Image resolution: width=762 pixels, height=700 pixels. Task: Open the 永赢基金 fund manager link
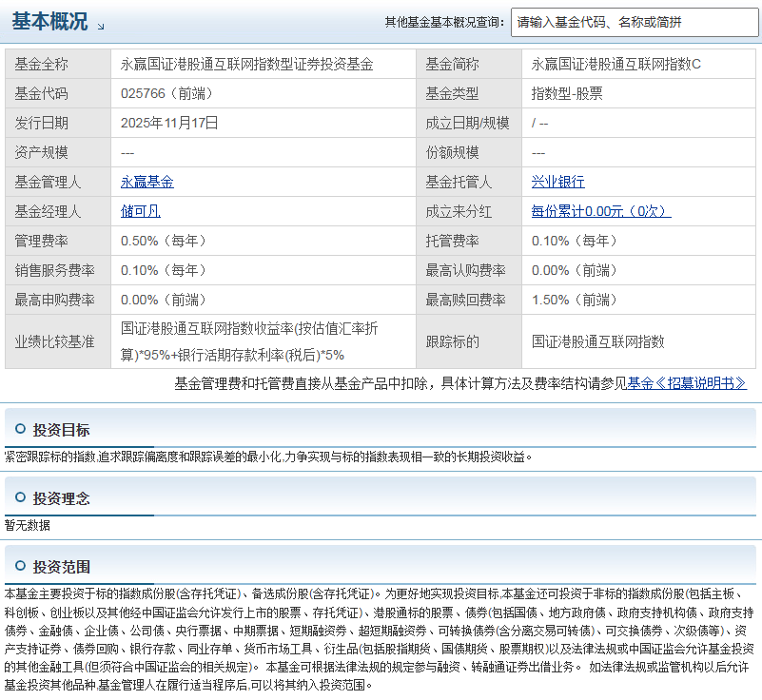pos(147,183)
